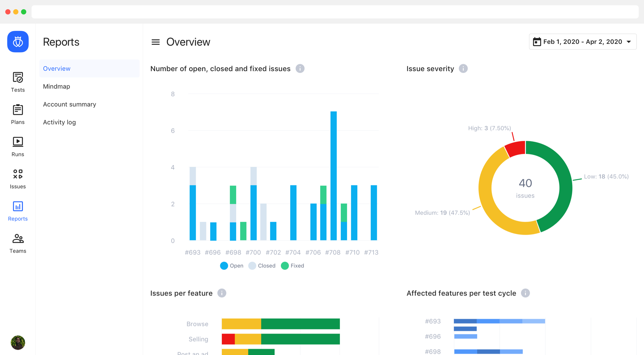Open the hamburger menu next to Overview

[155, 42]
